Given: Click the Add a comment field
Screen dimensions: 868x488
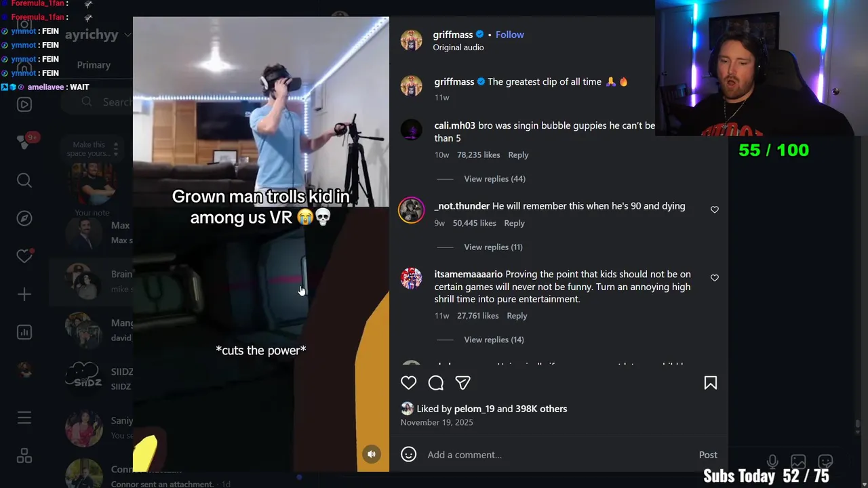Looking at the screenshot, I should 556,455.
